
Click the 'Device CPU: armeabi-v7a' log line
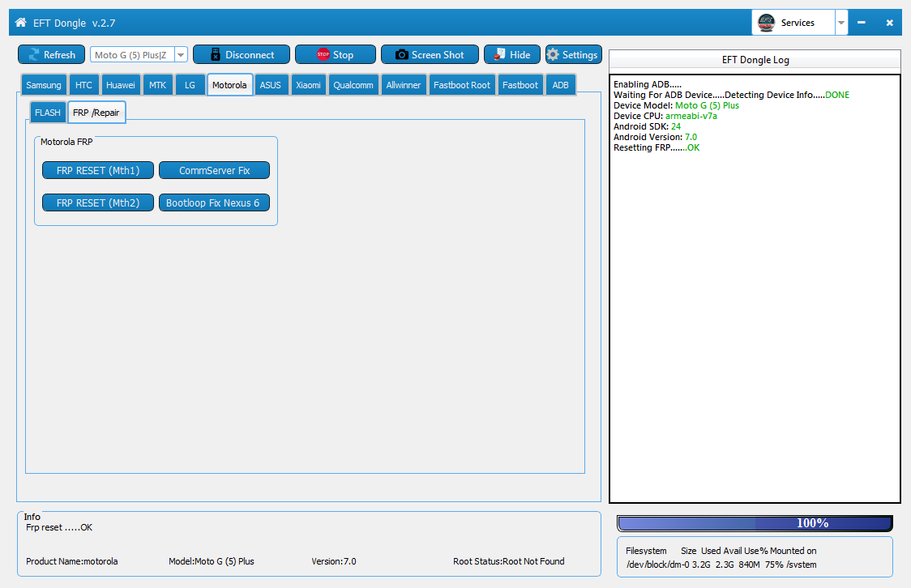665,116
